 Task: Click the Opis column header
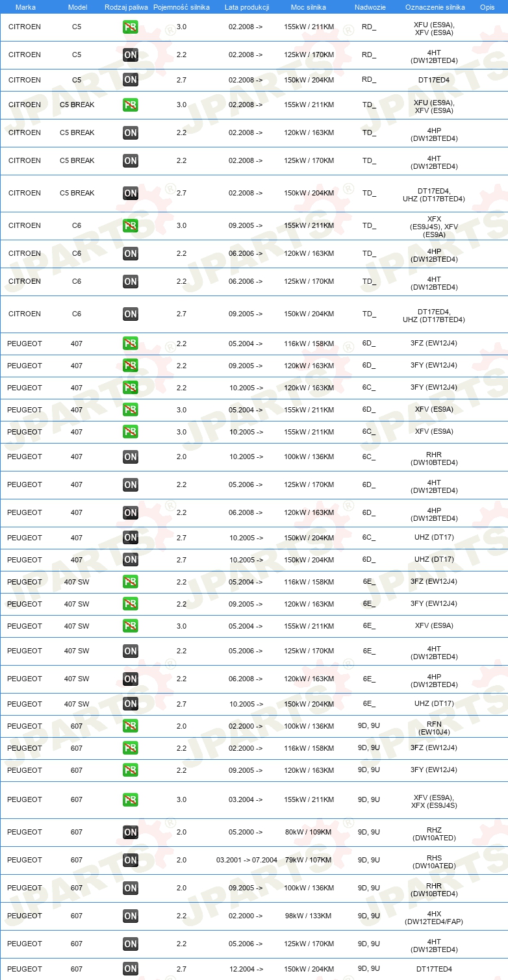487,6
